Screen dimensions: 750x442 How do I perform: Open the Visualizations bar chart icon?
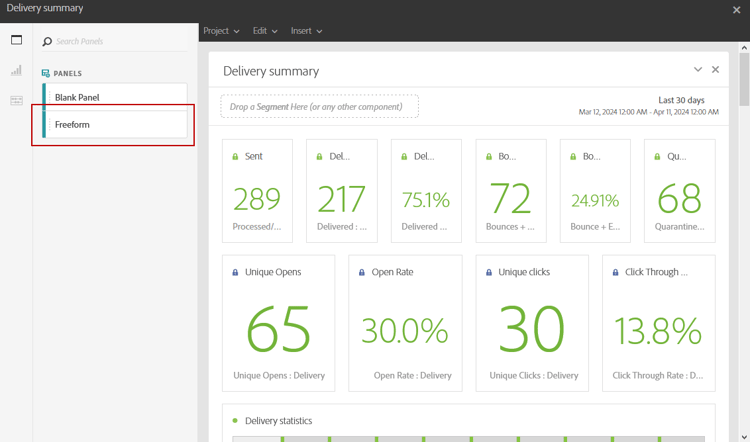point(16,71)
